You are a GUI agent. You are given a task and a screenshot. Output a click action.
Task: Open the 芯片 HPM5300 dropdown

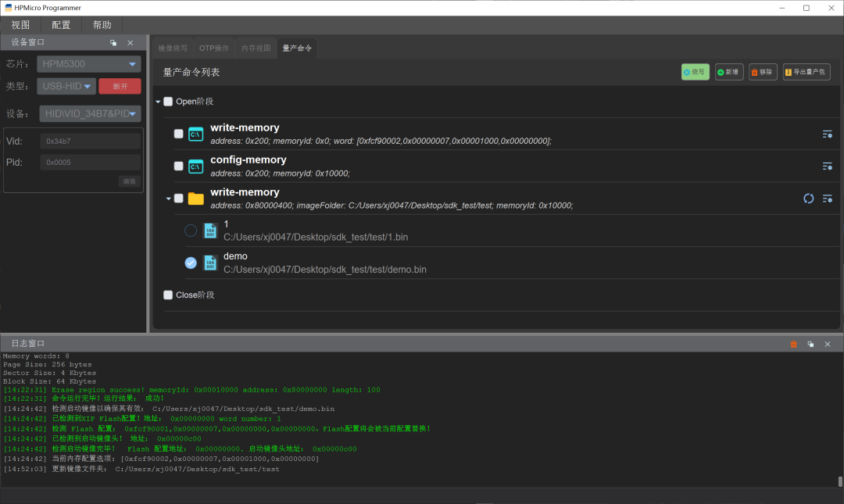pyautogui.click(x=89, y=64)
